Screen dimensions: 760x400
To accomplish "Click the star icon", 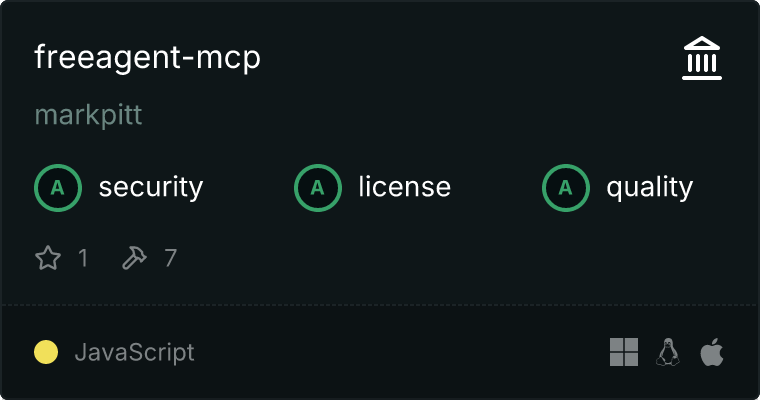I will (x=48, y=257).
